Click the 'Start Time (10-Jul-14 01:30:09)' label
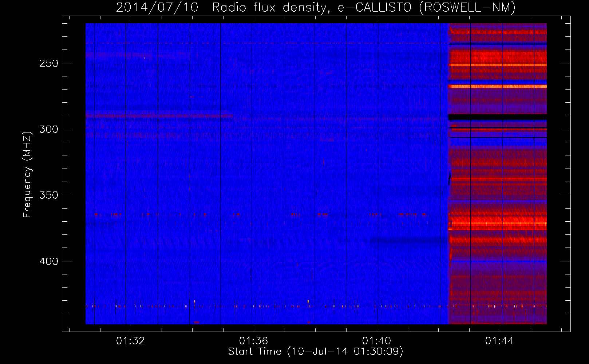Image resolution: width=589 pixels, height=364 pixels. [x=316, y=352]
